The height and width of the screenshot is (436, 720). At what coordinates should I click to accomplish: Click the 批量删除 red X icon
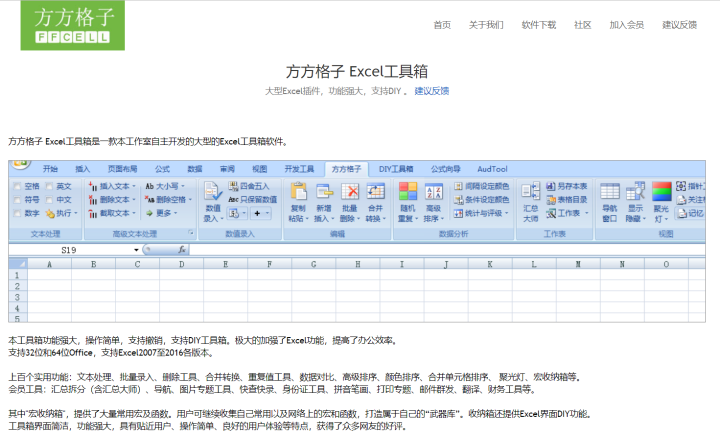(x=349, y=191)
